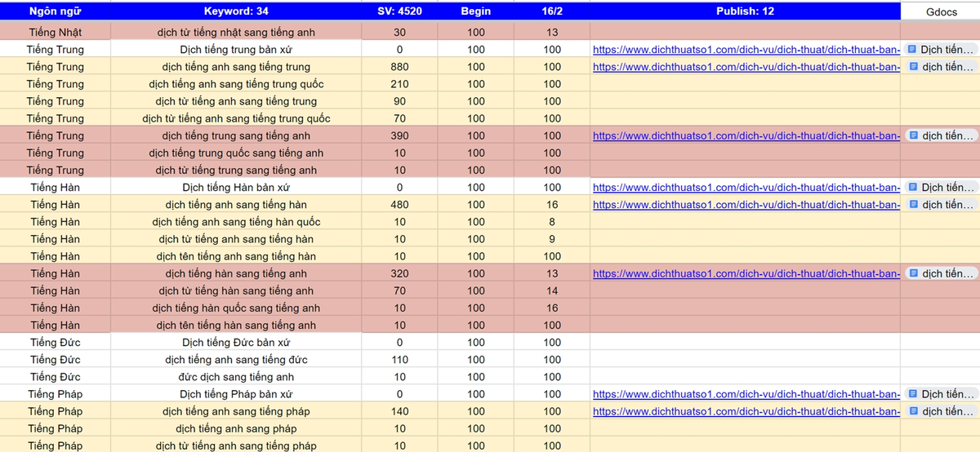Viewport: 980px width, 452px height.
Task: Click SV value 30 in the Tiếng Nhật row
Action: (x=399, y=33)
